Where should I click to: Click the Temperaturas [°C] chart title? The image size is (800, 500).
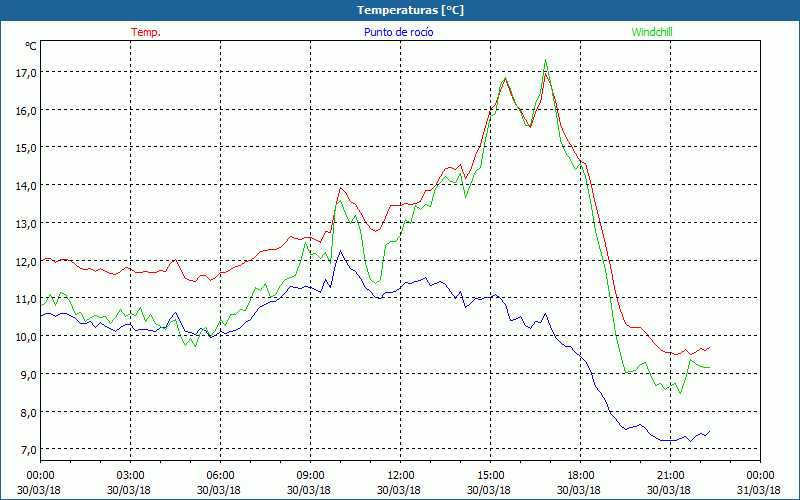[x=410, y=10]
